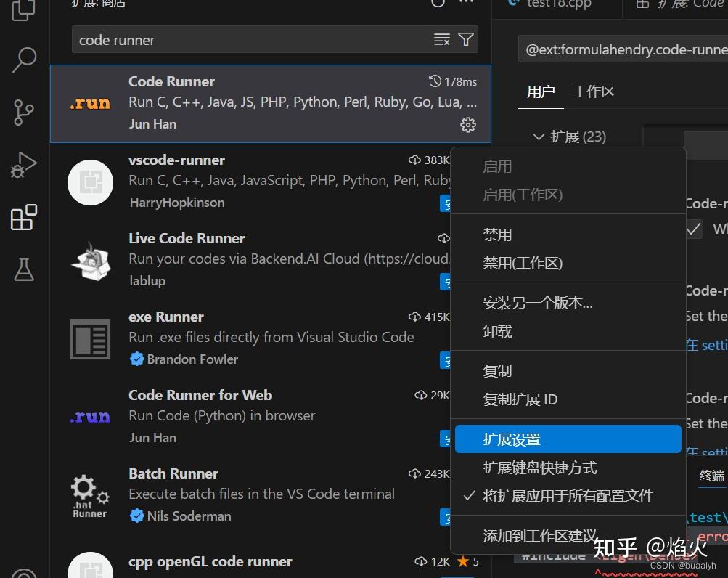Open the Run and Debug view icon

[23, 165]
